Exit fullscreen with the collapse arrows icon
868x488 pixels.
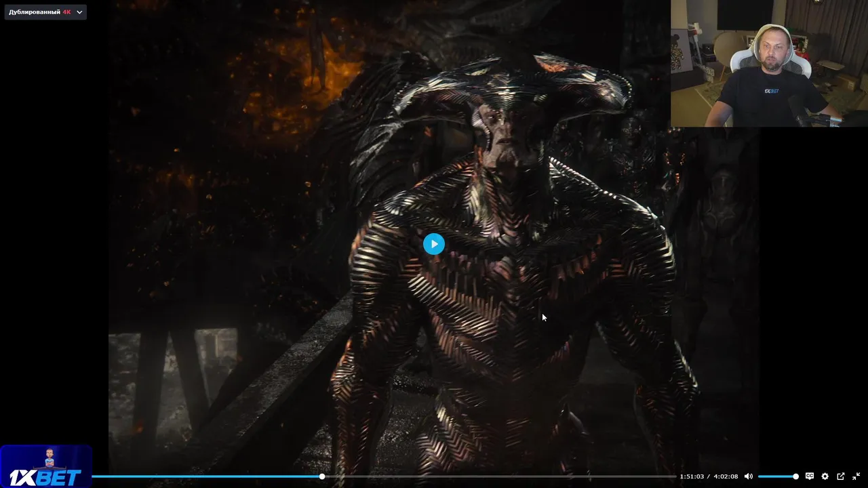coord(856,476)
